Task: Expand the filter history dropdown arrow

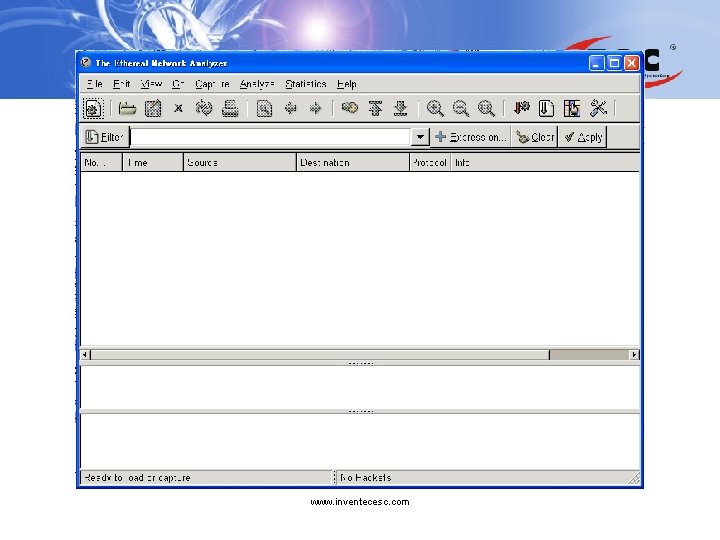Action: [x=420, y=137]
